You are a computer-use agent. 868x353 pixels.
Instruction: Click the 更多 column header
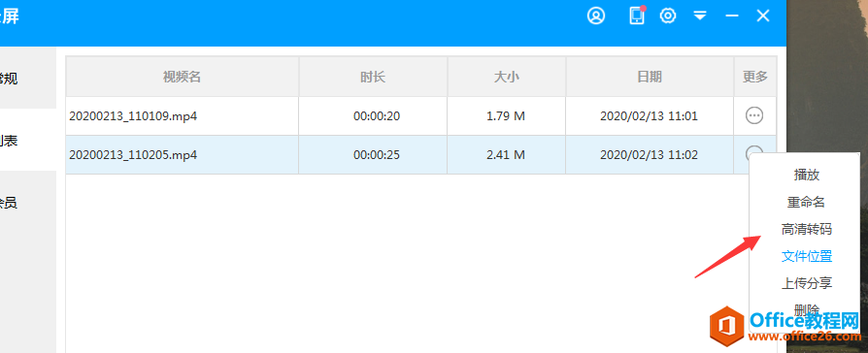(x=755, y=77)
